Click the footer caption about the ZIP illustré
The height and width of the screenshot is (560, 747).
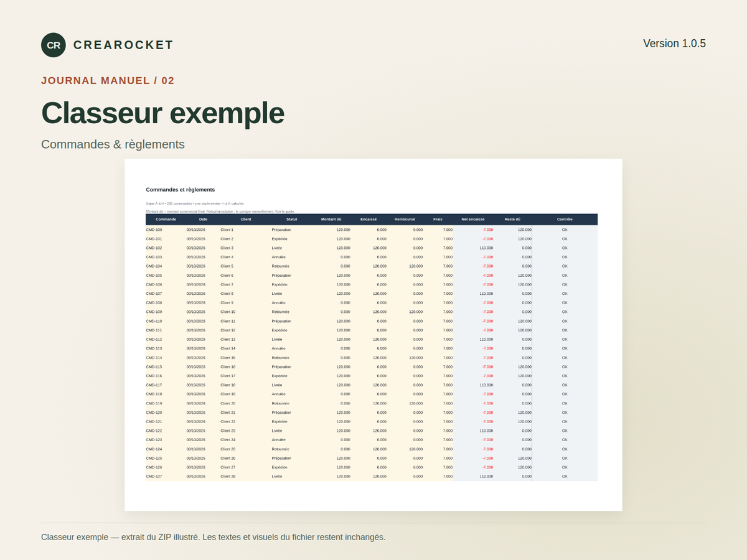(x=214, y=537)
